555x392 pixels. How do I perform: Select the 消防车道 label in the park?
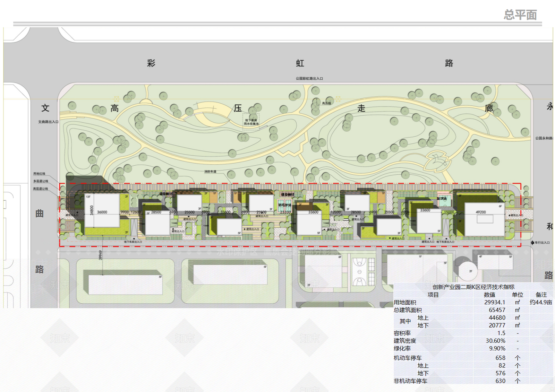(210, 172)
